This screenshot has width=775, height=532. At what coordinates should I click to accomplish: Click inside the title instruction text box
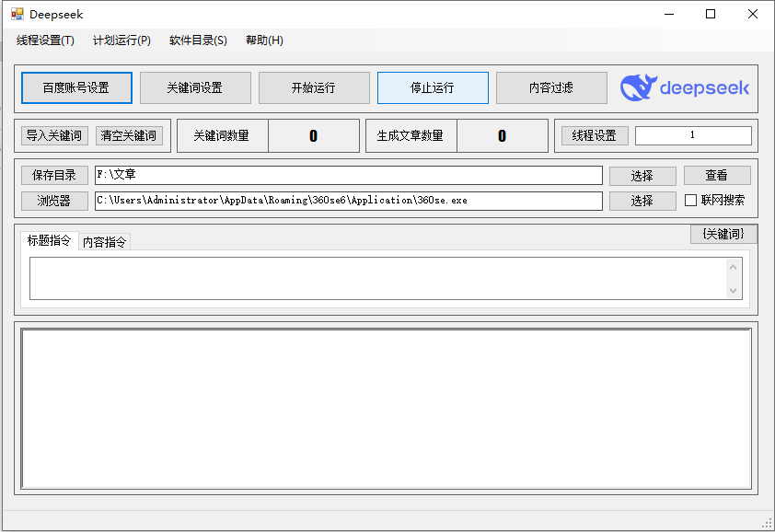click(377, 278)
